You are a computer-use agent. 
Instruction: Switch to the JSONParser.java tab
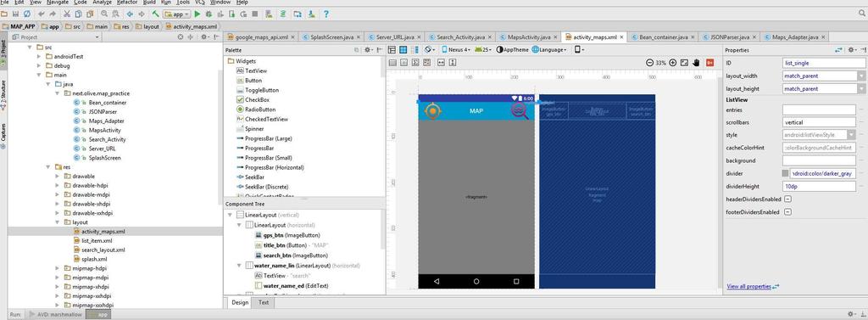tap(730, 37)
